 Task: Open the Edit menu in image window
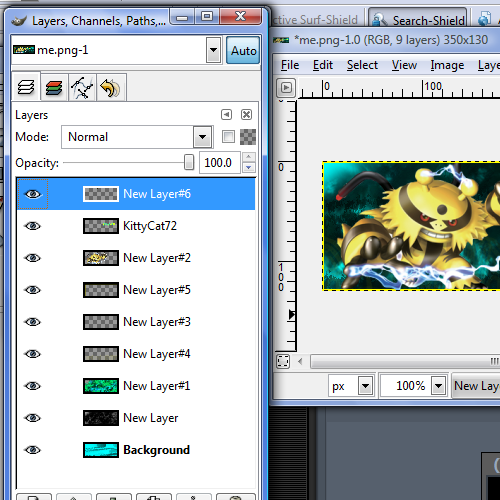click(323, 65)
